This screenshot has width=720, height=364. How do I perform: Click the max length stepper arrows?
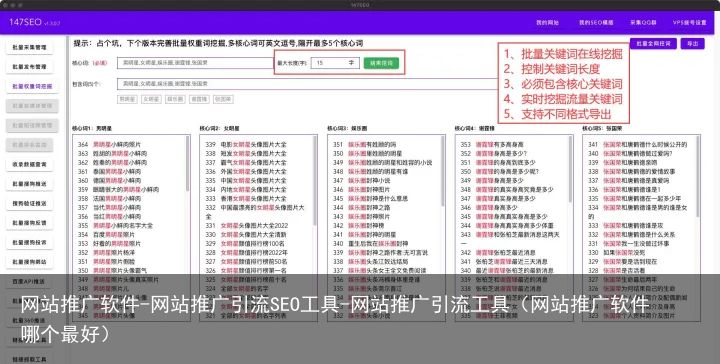pyautogui.click(x=351, y=62)
